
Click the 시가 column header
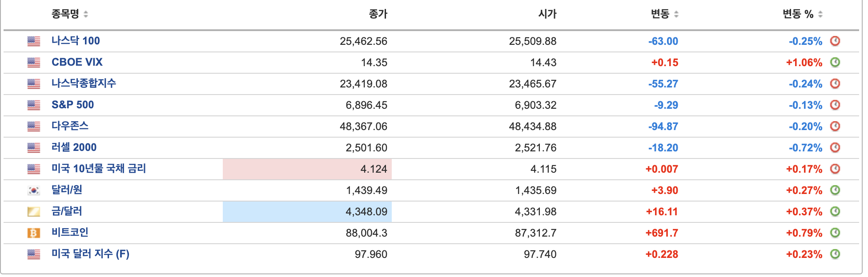547,14
